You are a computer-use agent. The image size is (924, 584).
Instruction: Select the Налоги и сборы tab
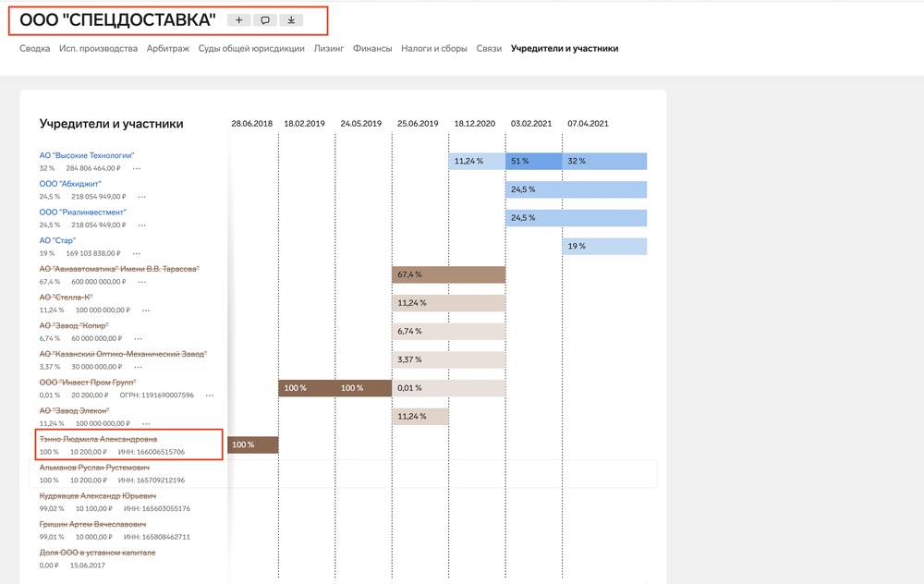(434, 48)
